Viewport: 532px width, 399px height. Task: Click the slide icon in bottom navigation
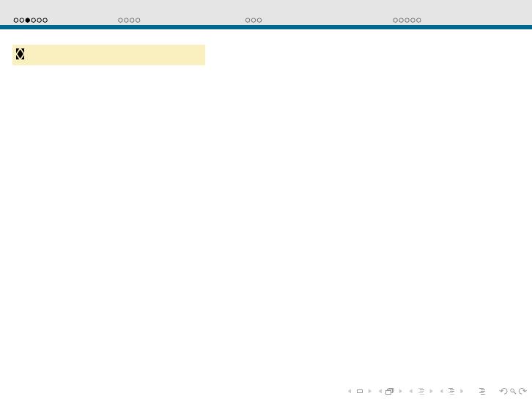click(360, 392)
